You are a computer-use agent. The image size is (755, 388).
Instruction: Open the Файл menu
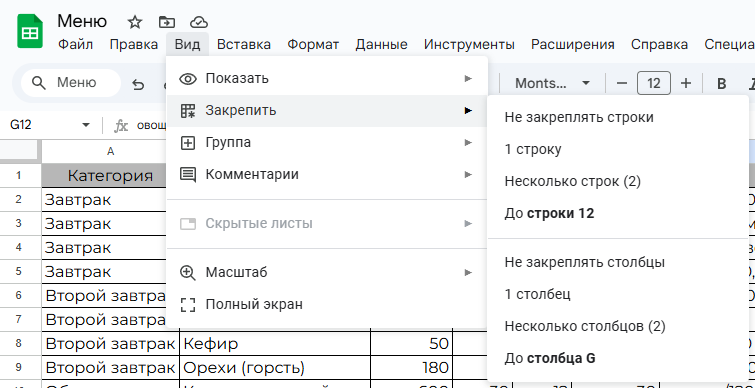click(x=76, y=45)
